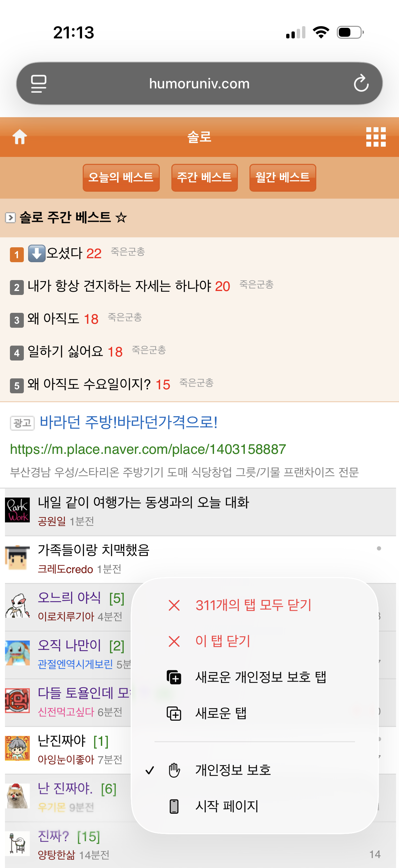This screenshot has width=399, height=868.
Task: Select the 주간 베스트 button
Action: [x=204, y=177]
